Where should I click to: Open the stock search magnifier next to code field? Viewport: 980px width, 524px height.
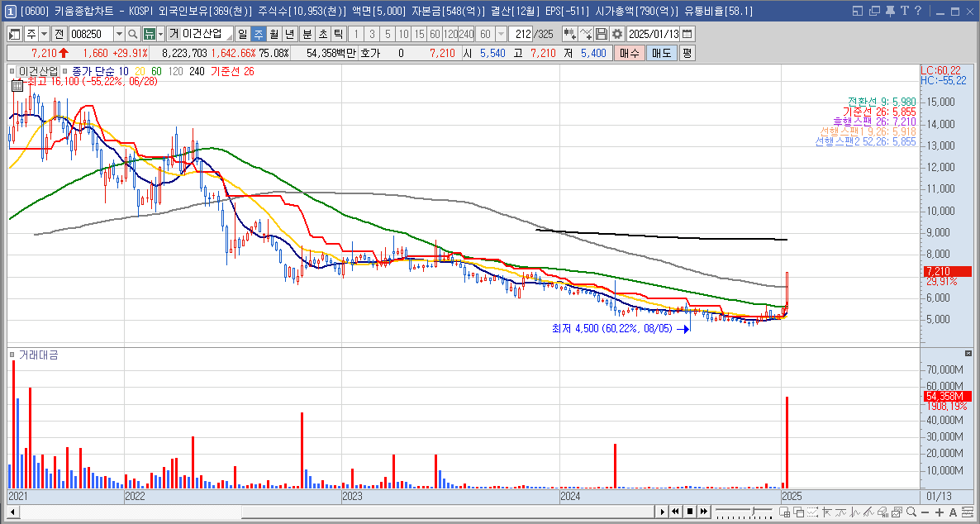coord(133,34)
